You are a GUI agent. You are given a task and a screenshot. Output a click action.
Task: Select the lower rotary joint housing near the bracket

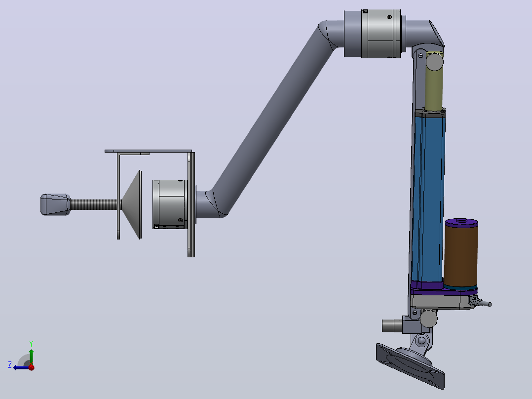click(169, 204)
